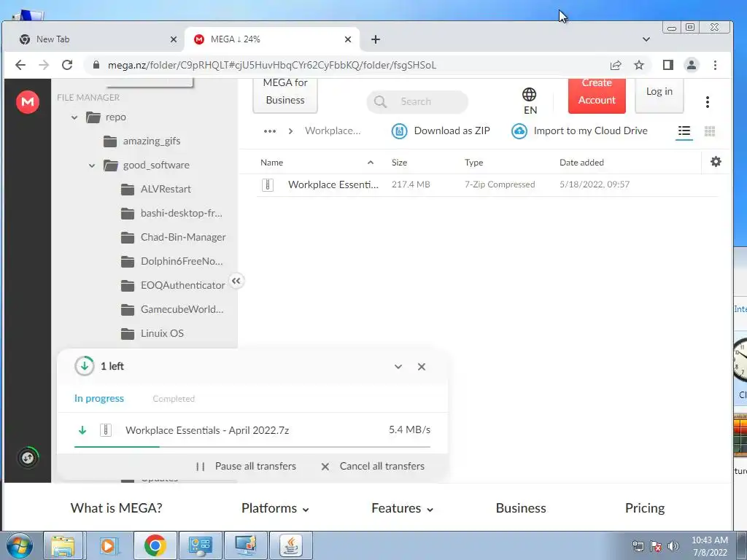This screenshot has width=747, height=560.
Task: Click the Download as ZIP icon
Action: (x=399, y=131)
